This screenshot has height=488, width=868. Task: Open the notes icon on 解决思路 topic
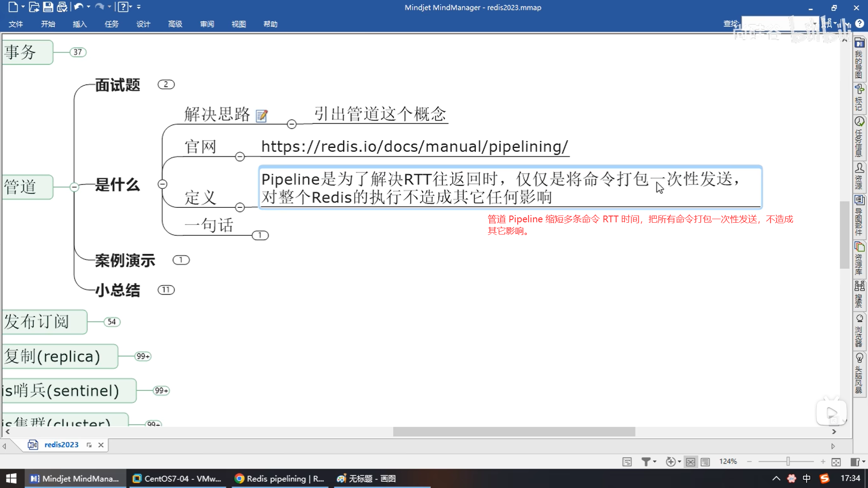pos(262,116)
